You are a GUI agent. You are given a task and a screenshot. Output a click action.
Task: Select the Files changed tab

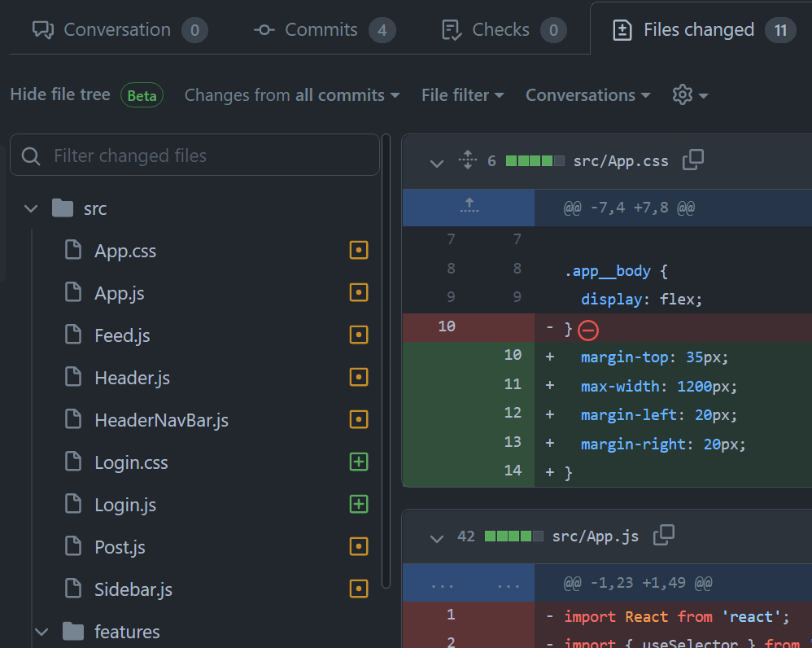tap(704, 30)
